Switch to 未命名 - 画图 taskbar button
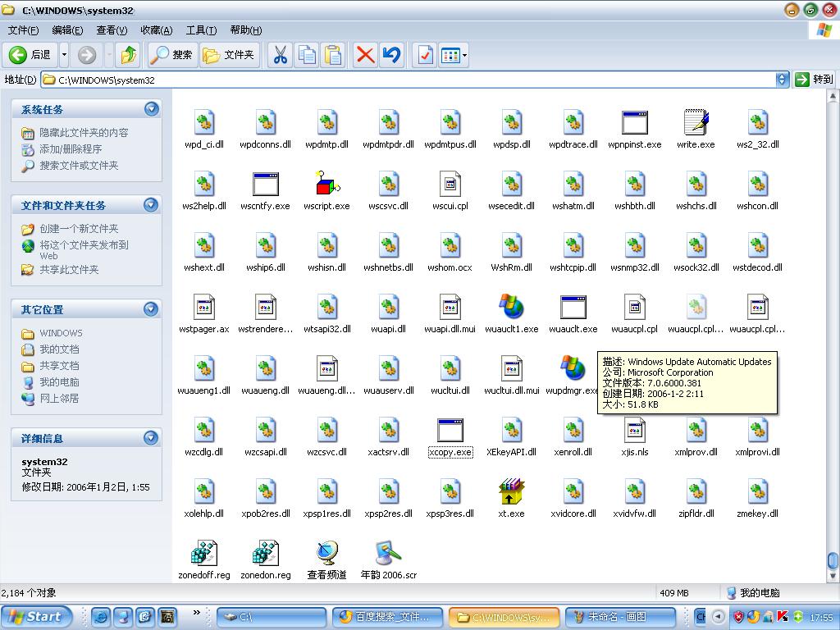Image resolution: width=840 pixels, height=630 pixels. point(620,617)
